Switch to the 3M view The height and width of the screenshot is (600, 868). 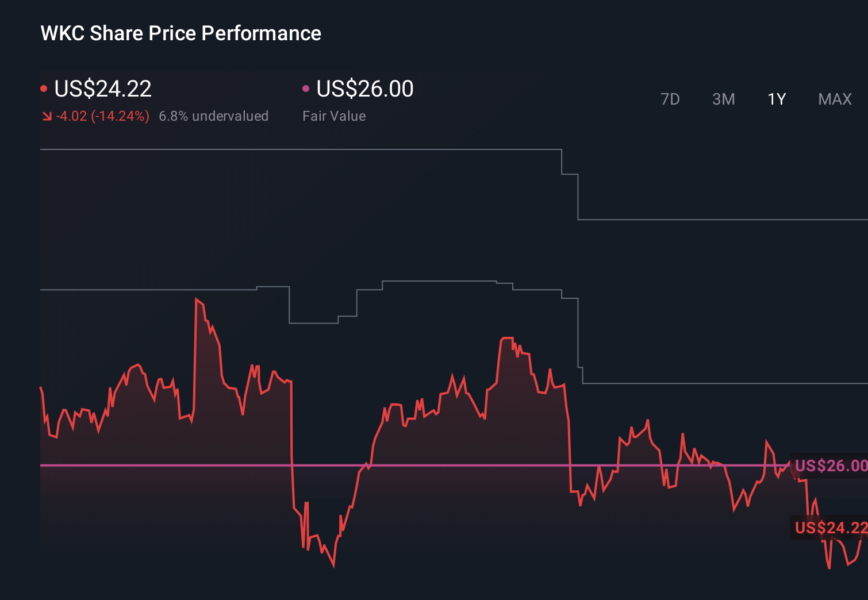click(x=723, y=99)
